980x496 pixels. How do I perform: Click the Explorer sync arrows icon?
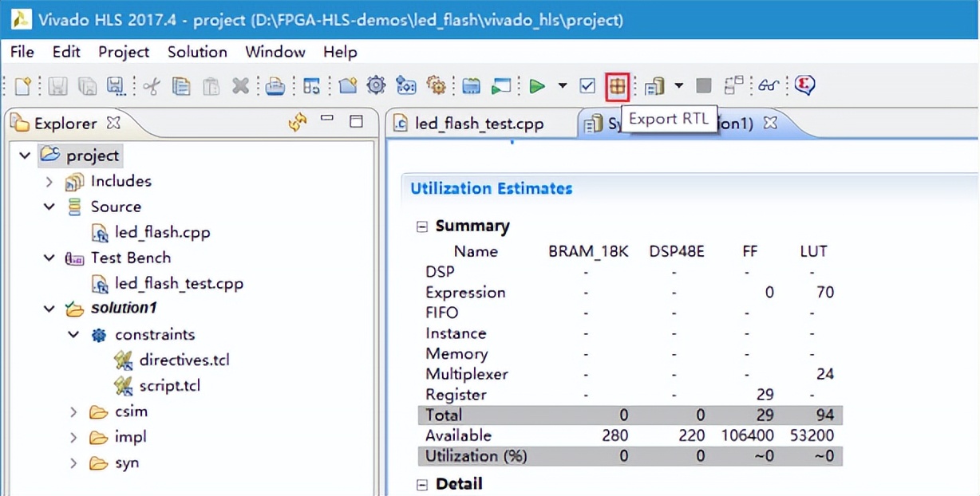point(298,123)
